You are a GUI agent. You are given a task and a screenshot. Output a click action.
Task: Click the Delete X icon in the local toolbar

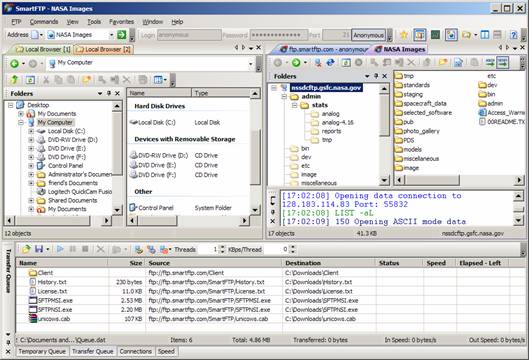[x=127, y=80]
